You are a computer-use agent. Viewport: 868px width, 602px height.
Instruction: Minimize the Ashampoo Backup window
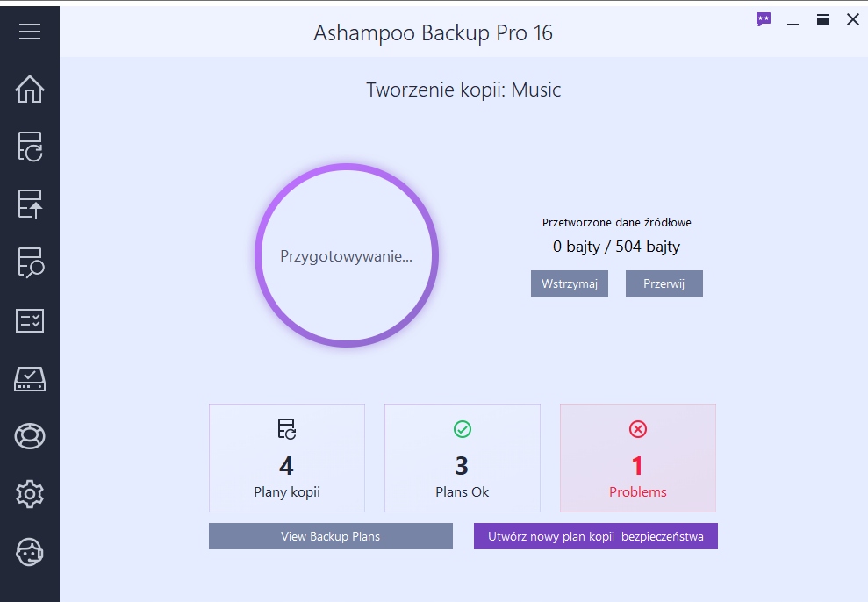tap(793, 20)
